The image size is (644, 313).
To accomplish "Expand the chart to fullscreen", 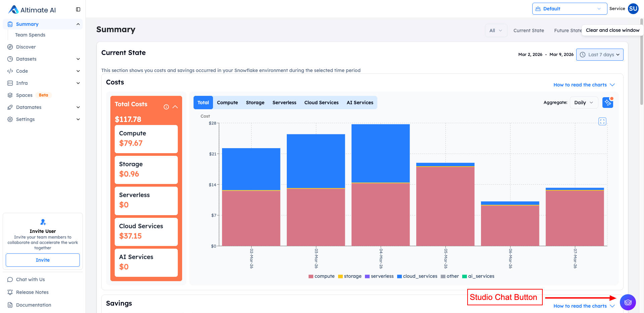I will pos(602,121).
